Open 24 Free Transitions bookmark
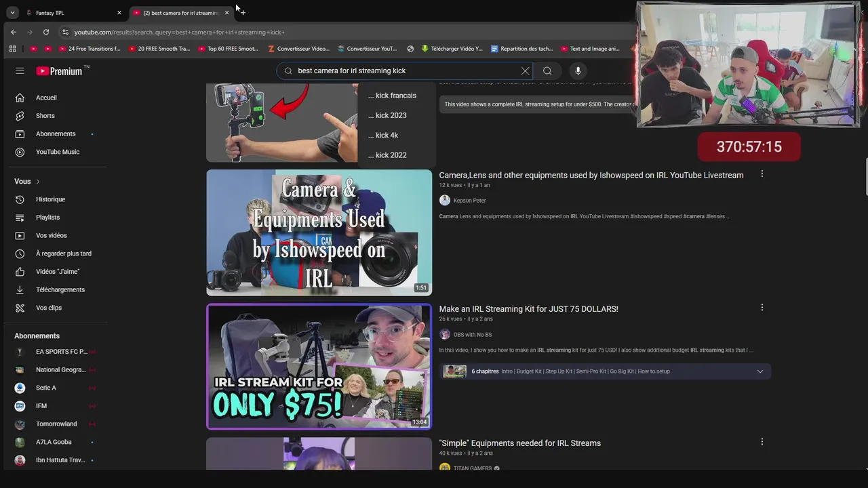This screenshot has height=488, width=868. [x=90, y=49]
